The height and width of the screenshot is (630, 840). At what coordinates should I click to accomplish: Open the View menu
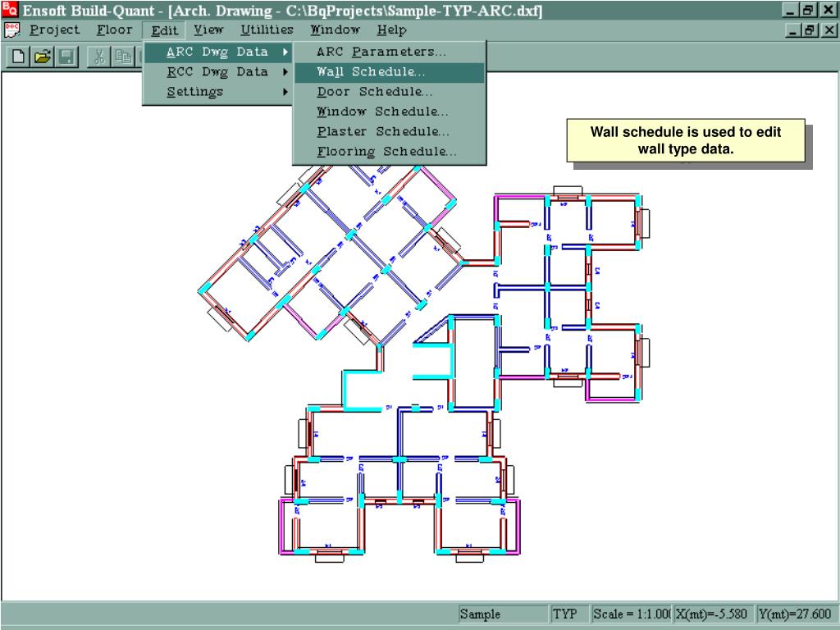pyautogui.click(x=208, y=30)
